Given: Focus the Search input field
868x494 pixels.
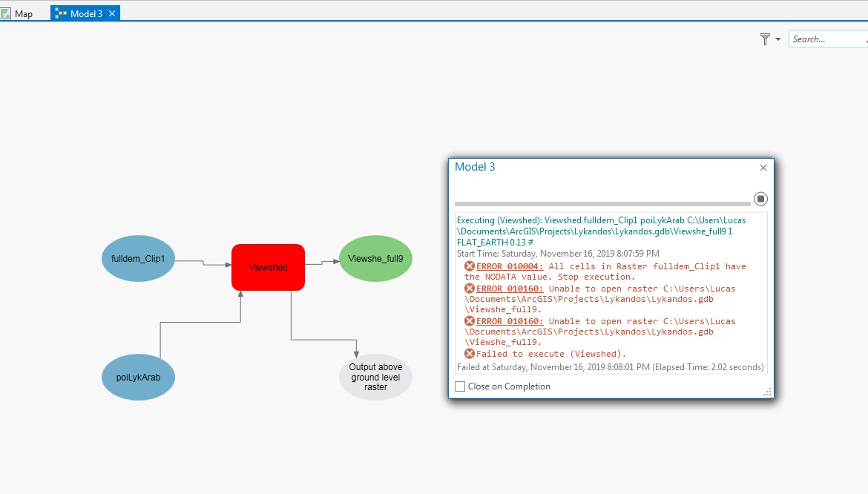Looking at the screenshot, I should click(x=828, y=39).
